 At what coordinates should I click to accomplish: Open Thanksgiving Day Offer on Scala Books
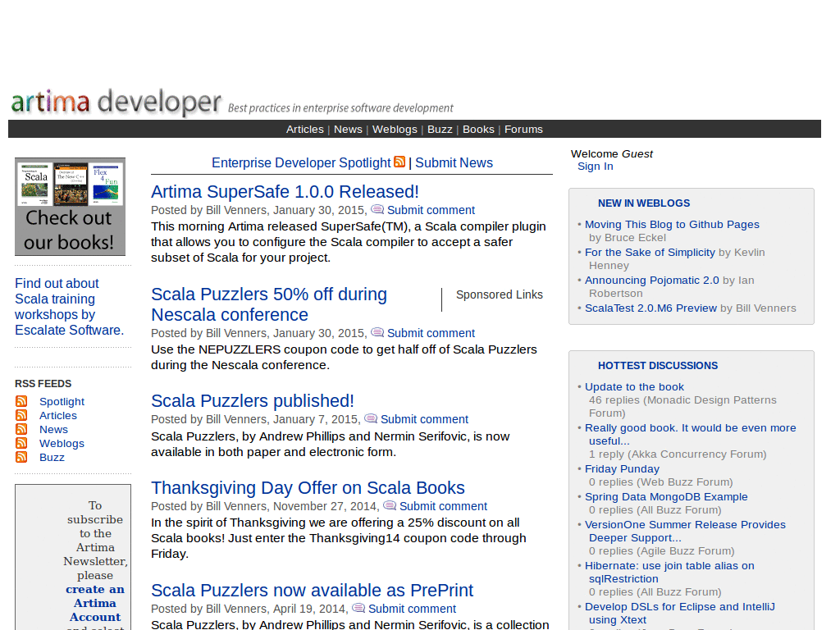click(308, 488)
